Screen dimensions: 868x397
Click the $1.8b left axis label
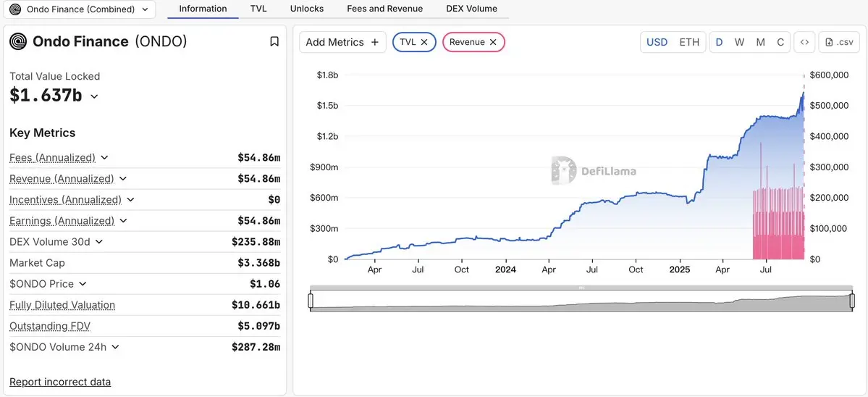[327, 75]
